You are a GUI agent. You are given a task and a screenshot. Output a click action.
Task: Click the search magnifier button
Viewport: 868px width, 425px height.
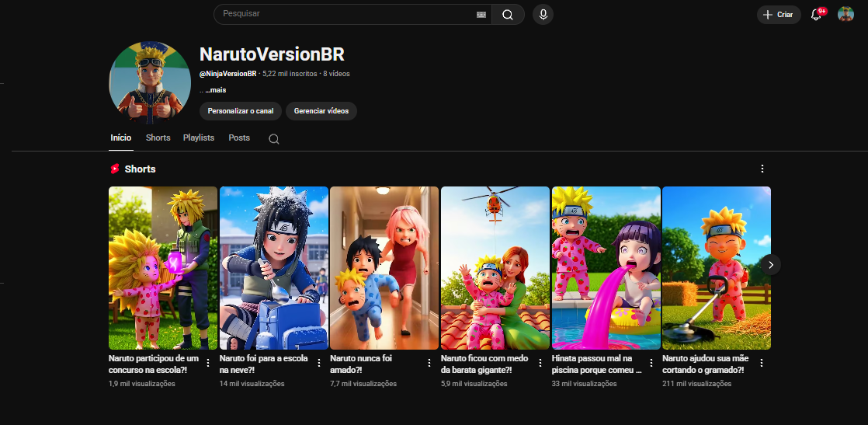coord(508,15)
